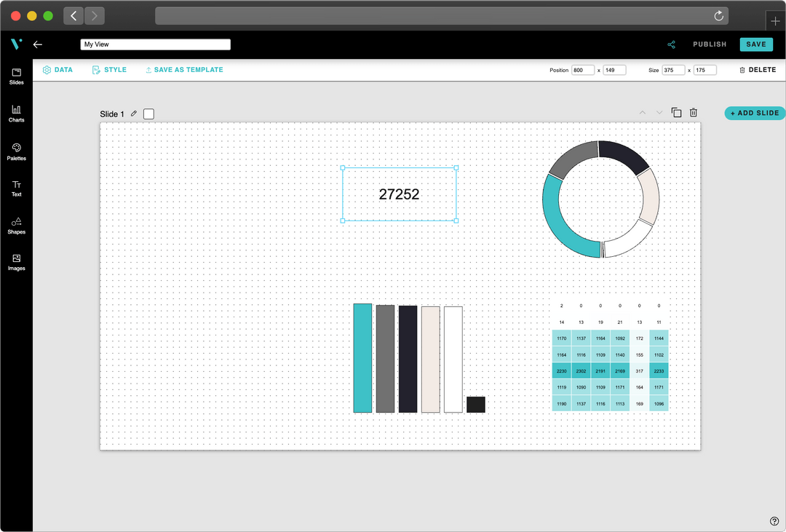Switch to the STYLE tab

point(109,69)
